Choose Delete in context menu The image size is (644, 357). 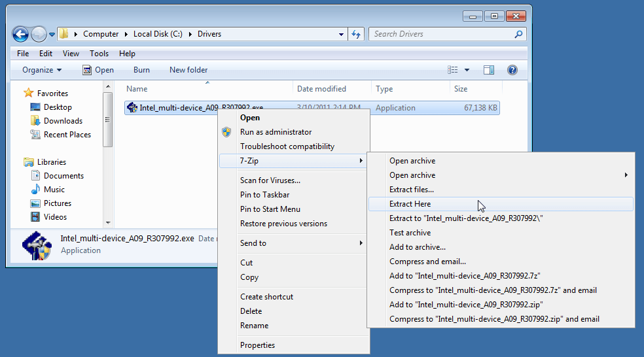point(294,311)
